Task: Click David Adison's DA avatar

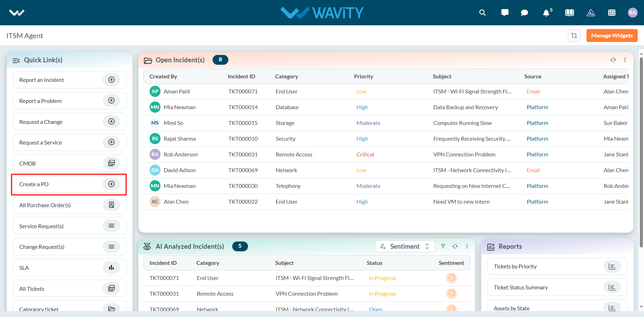Action: (x=155, y=170)
